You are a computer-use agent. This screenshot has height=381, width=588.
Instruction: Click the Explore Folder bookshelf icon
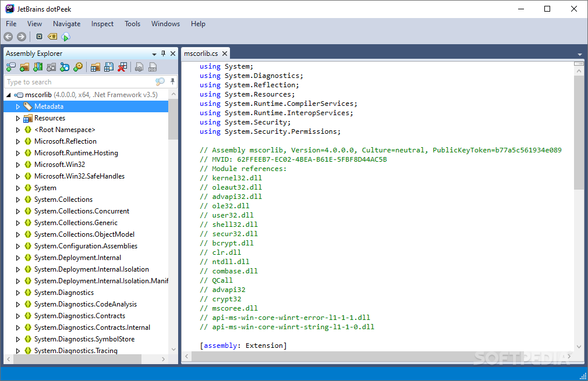38,67
